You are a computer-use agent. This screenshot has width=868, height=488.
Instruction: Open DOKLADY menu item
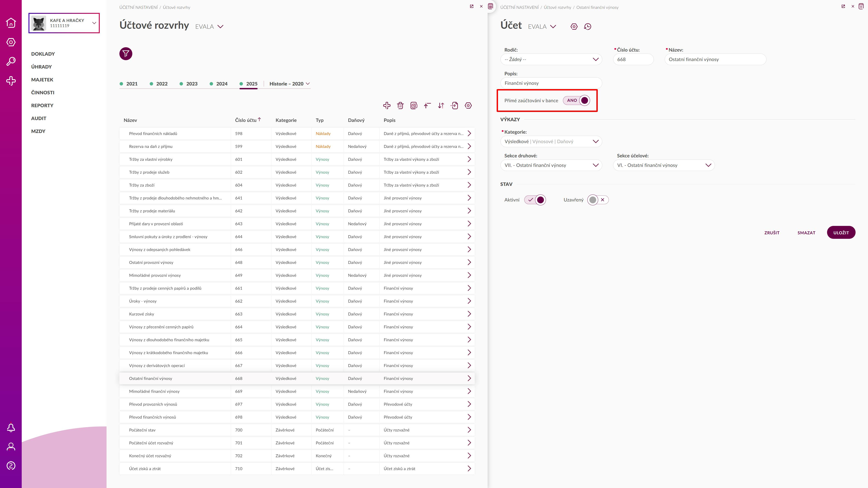(x=43, y=54)
